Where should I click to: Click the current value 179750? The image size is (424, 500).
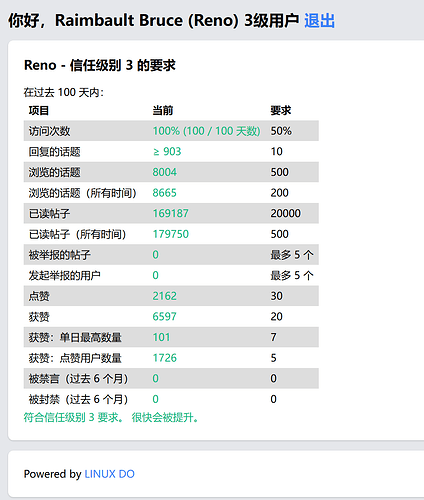point(171,234)
